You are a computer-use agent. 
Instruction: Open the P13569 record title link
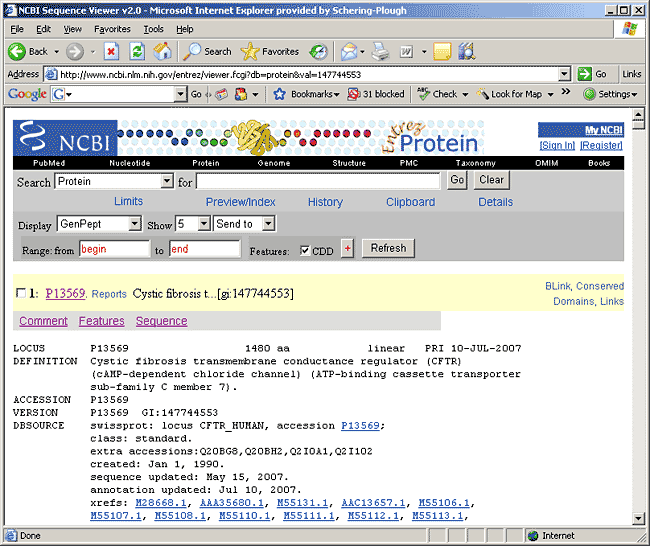point(65,294)
